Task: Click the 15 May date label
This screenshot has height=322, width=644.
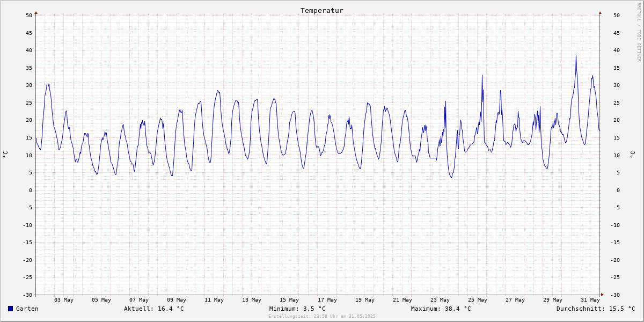Action: (x=289, y=299)
